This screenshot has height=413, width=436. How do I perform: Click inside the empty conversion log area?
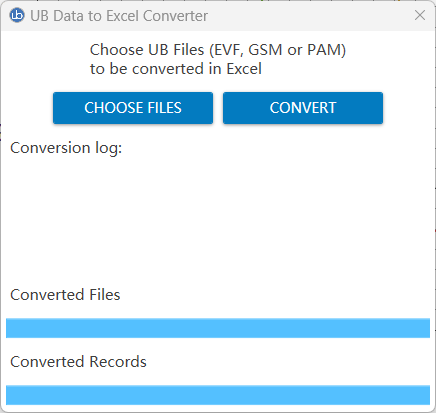click(x=218, y=213)
